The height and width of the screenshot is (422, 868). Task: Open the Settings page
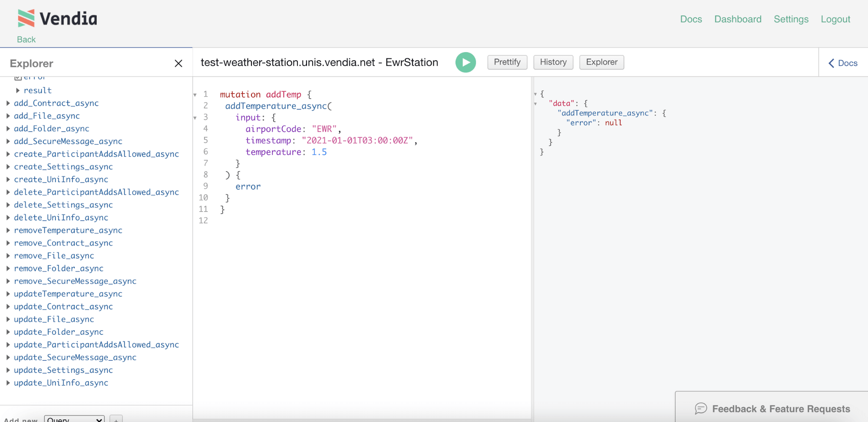pyautogui.click(x=791, y=19)
